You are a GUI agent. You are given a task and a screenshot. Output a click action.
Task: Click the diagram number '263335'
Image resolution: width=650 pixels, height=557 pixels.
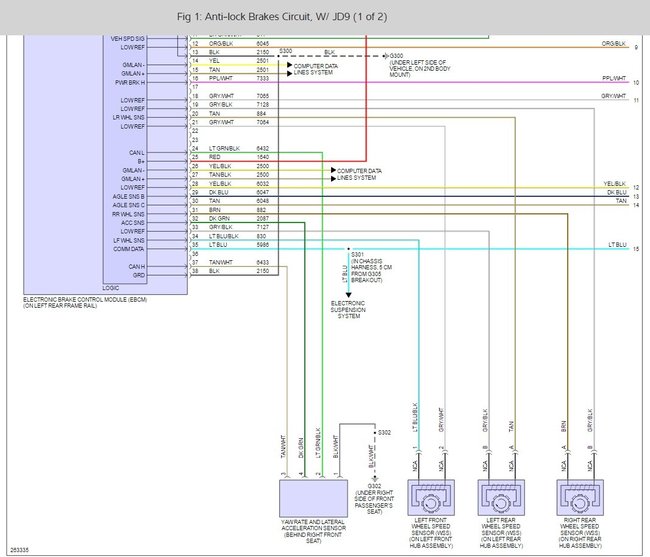19,550
